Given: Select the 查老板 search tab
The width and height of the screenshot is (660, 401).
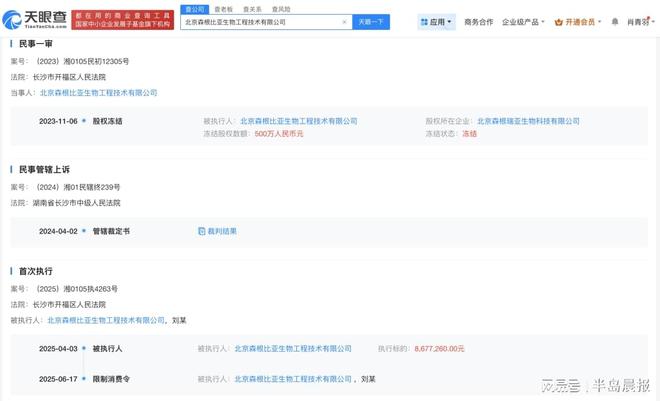Looking at the screenshot, I should [224, 9].
